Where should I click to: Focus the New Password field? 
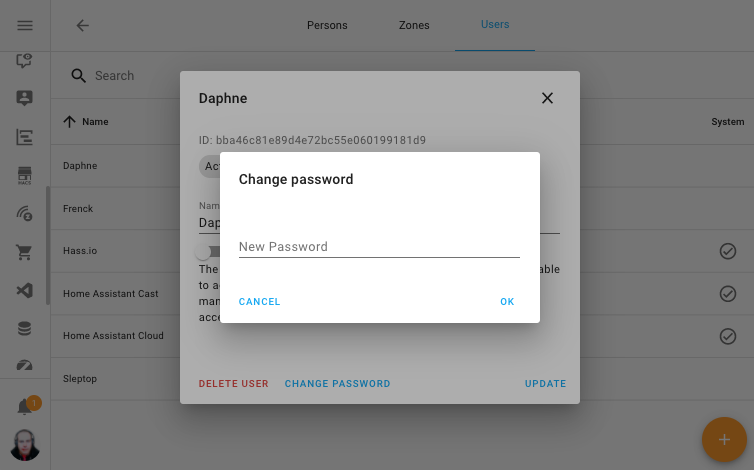pos(379,246)
